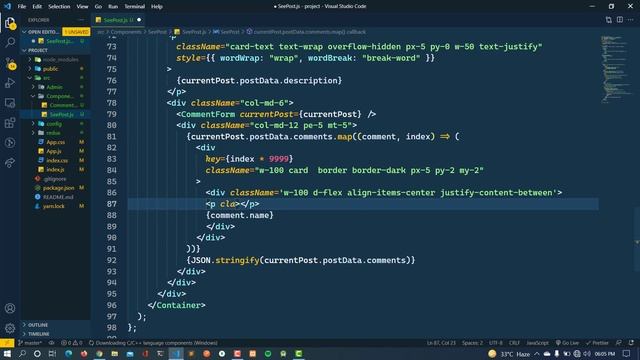640x360 pixels.
Task: Select the SeePost.js editor tab
Action: (x=118, y=20)
